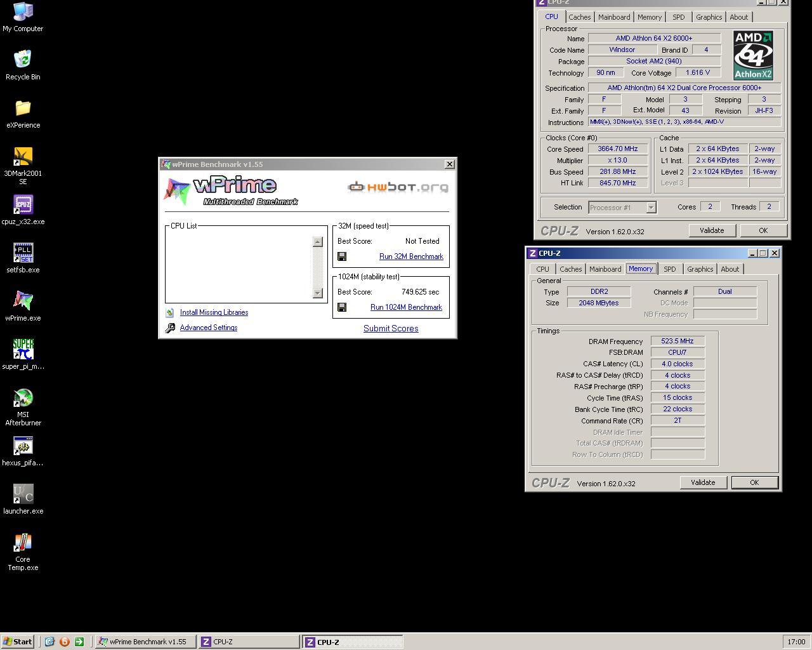This screenshot has width=812, height=650.
Task: Open SPD tab in upper CPU-Z window
Action: pos(678,17)
